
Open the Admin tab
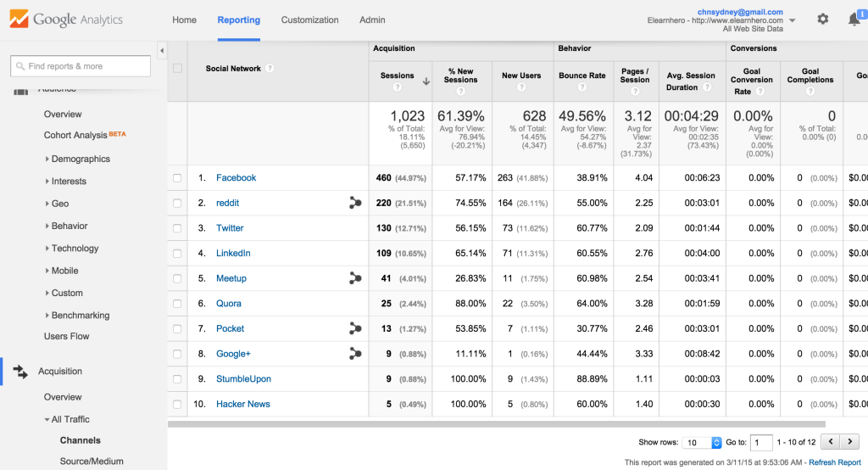372,20
